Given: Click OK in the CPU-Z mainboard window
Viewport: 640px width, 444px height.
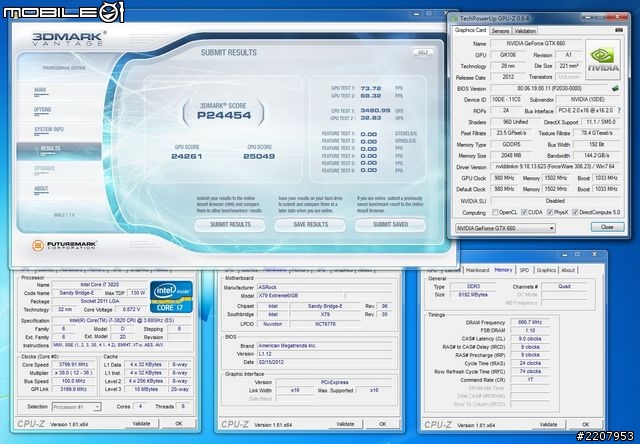Looking at the screenshot, I should (382, 424).
